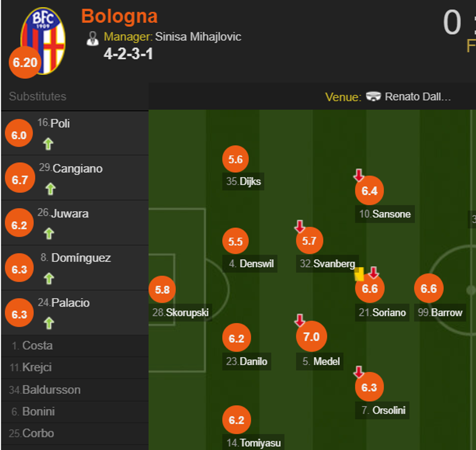Click Juwara's 6.2 rating circle
This screenshot has width=476, height=450.
[19, 225]
